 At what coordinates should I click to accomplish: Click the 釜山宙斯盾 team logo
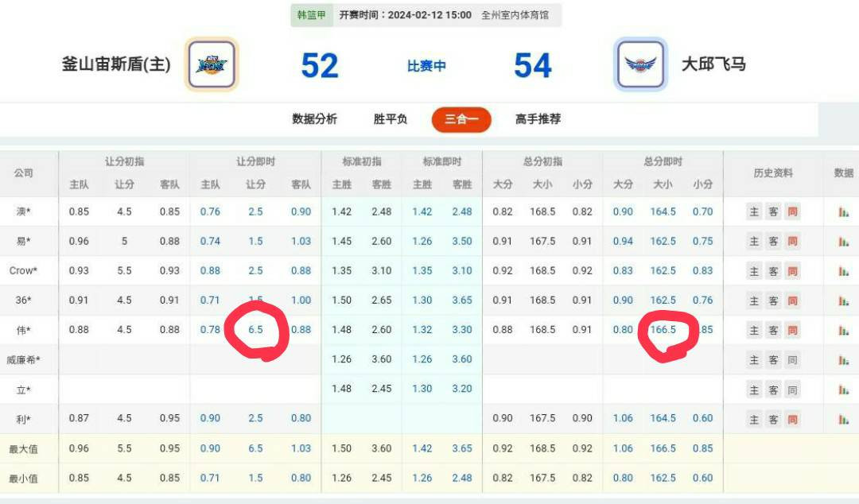pos(212,64)
